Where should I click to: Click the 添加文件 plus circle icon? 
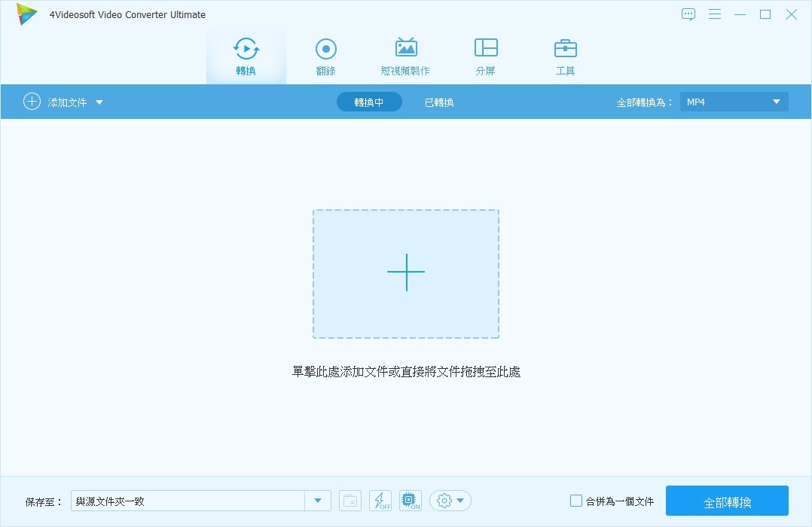(x=32, y=102)
